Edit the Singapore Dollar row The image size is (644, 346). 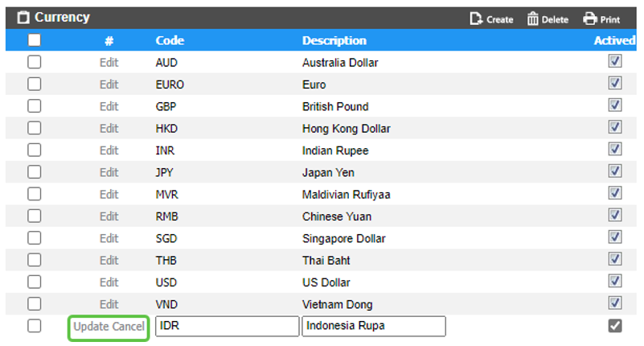[109, 238]
